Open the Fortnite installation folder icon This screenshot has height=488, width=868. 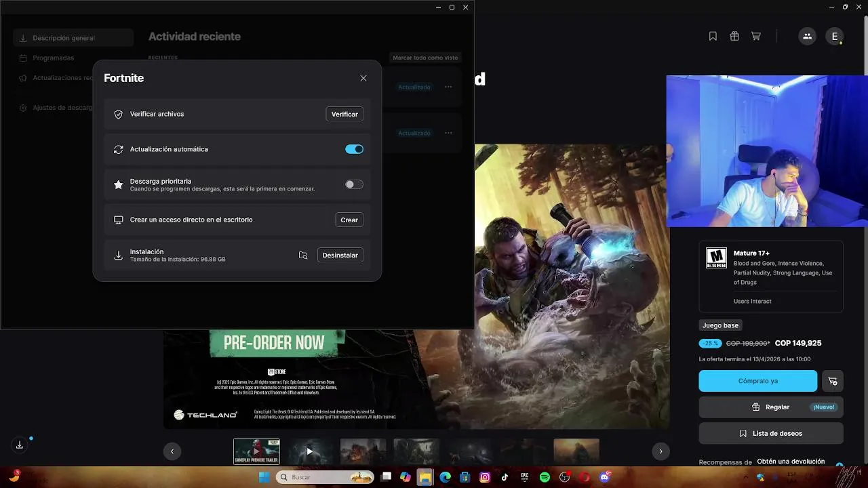click(x=303, y=256)
